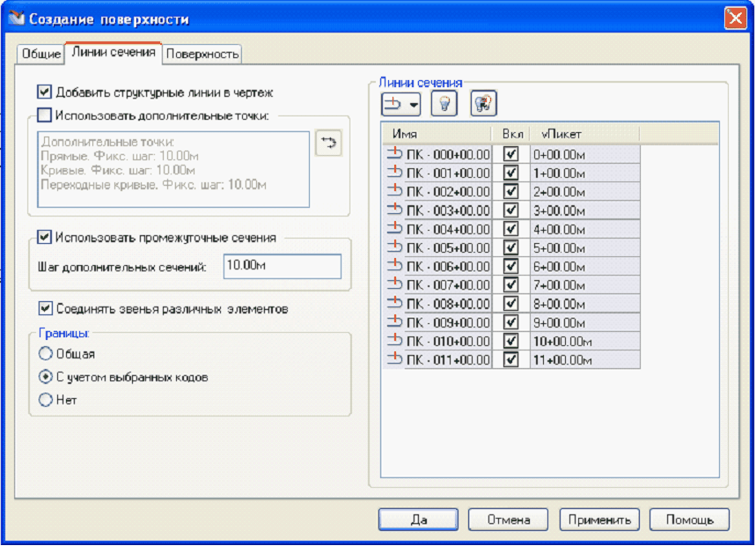The image size is (756, 546).
Task: Click the application icon in the title bar
Action: click(x=16, y=18)
